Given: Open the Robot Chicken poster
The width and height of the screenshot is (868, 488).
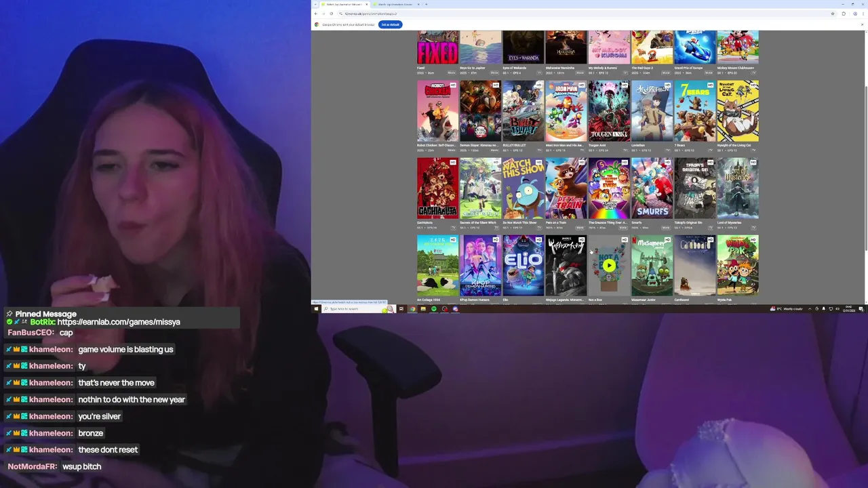Looking at the screenshot, I should pos(437,111).
